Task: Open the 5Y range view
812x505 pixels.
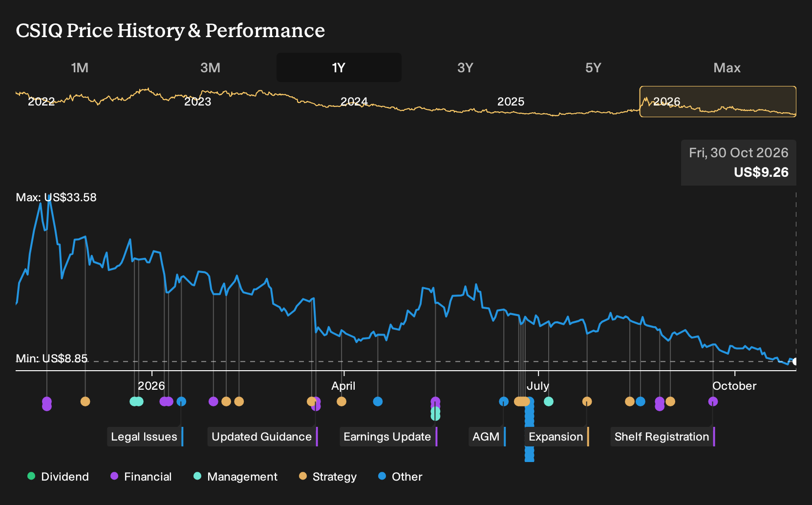Action: click(593, 67)
